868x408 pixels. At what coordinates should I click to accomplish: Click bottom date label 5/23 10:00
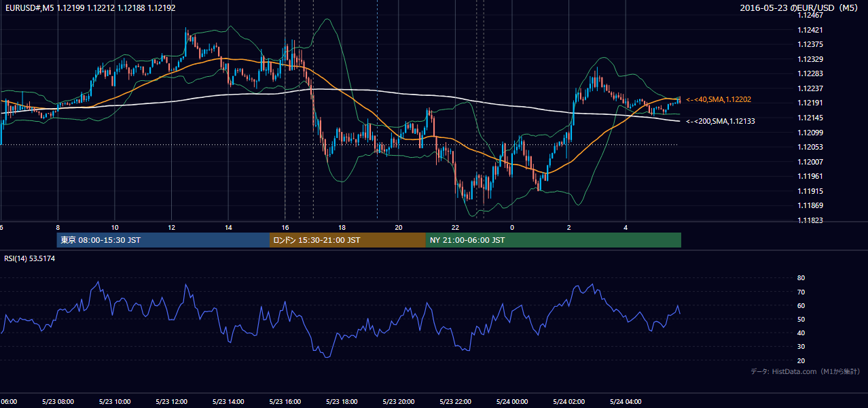click(x=115, y=402)
